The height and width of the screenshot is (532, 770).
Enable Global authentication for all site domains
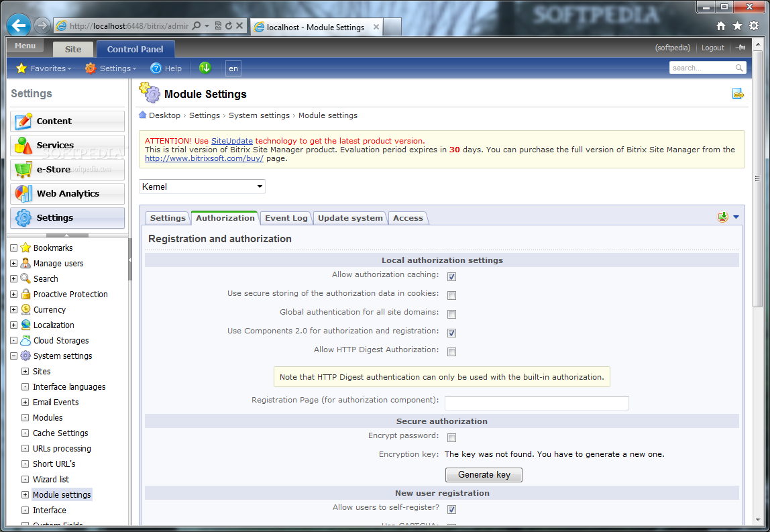click(x=452, y=314)
